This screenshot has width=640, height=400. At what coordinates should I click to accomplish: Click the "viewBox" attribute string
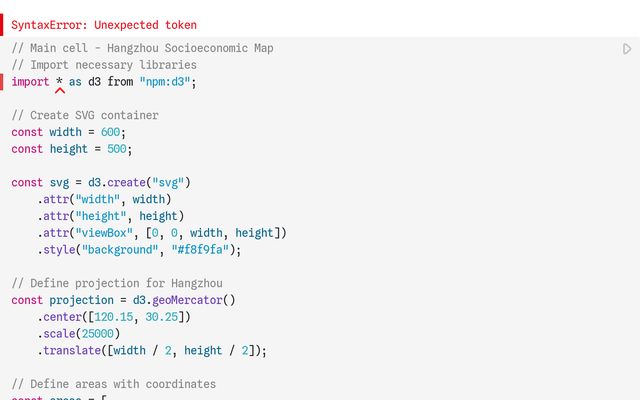coord(104,233)
